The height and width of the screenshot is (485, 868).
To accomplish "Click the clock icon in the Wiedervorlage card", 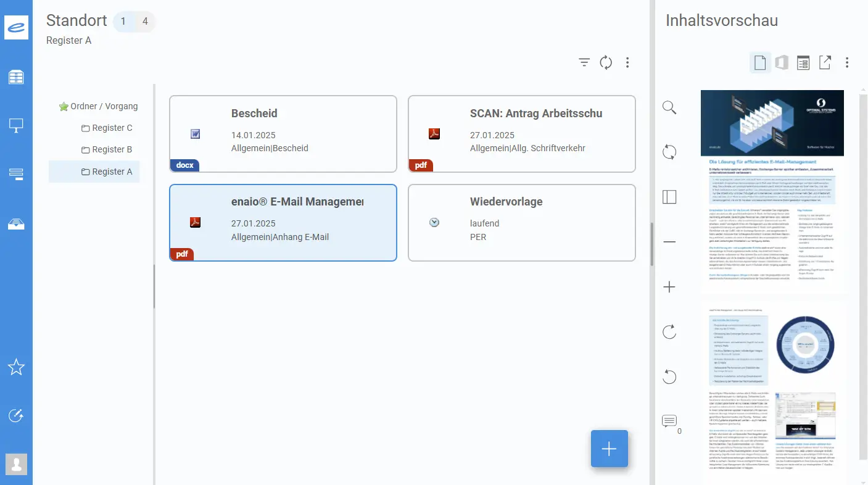I will [x=434, y=222].
